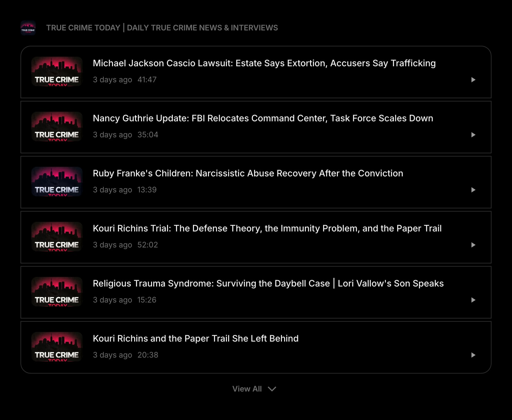Play the Kouri Richins Trial episode
The height and width of the screenshot is (420, 512).
coord(473,245)
